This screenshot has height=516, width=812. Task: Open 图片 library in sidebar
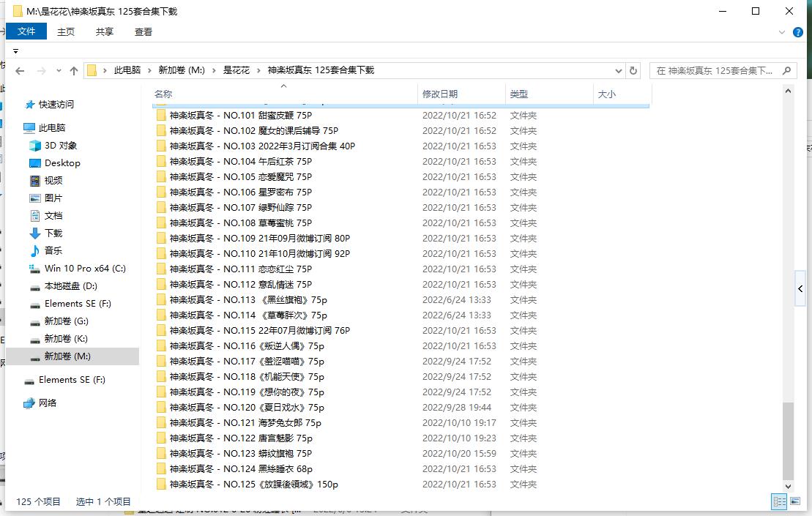(53, 198)
